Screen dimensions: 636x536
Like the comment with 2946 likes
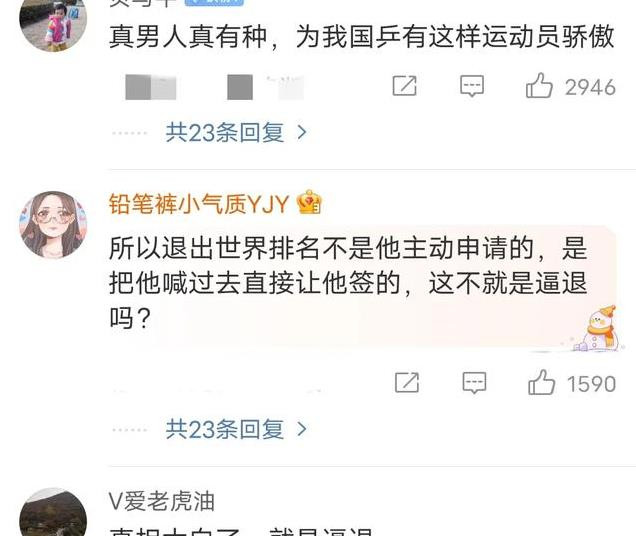(x=539, y=86)
